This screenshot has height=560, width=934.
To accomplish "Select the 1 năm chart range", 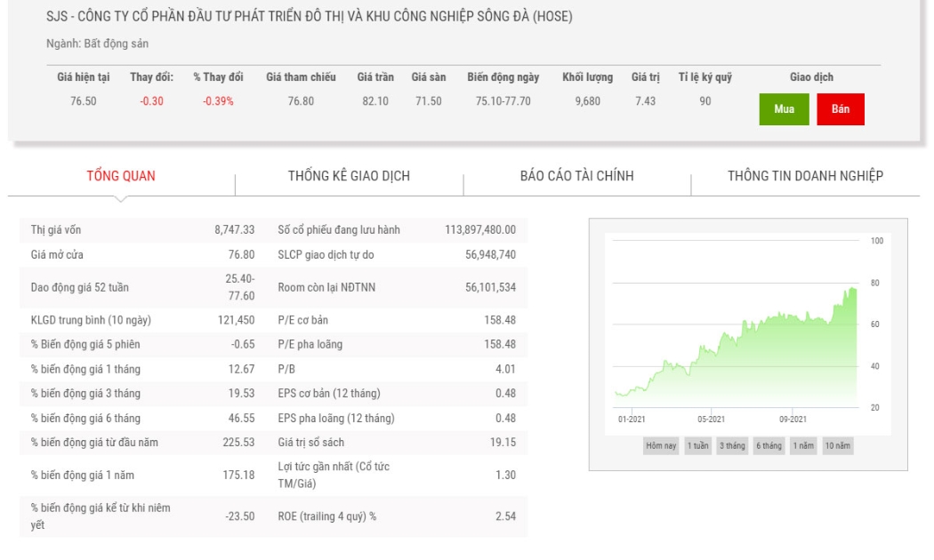I will [803, 445].
